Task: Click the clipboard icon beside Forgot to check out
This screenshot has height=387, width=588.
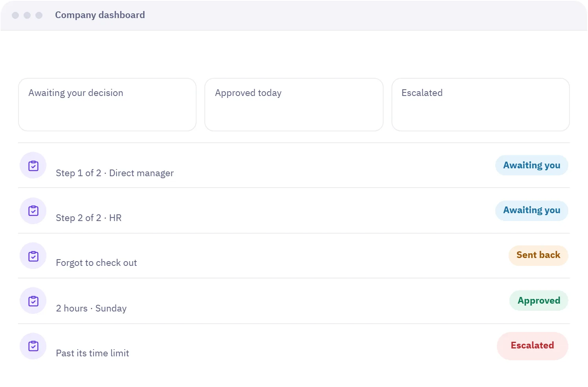Action: coord(33,256)
